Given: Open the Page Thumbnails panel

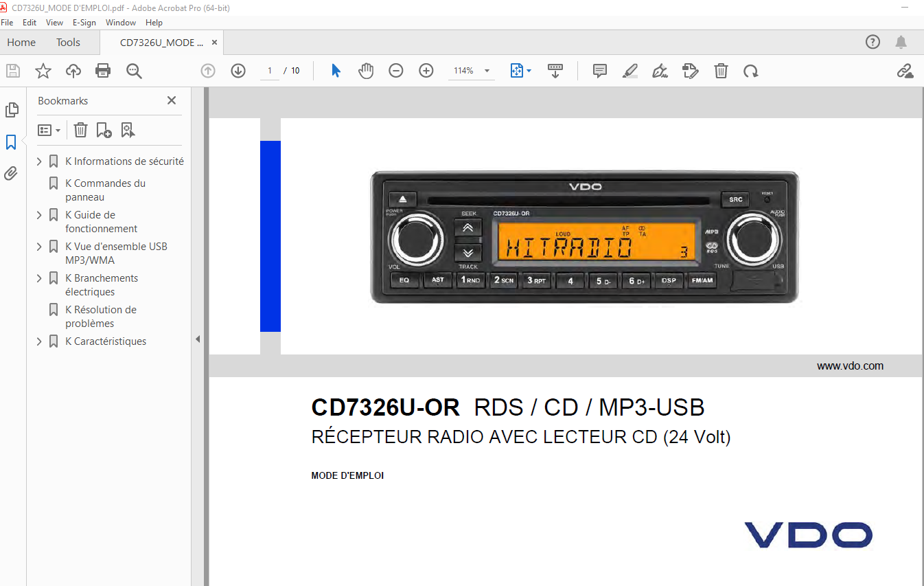Looking at the screenshot, I should point(12,110).
